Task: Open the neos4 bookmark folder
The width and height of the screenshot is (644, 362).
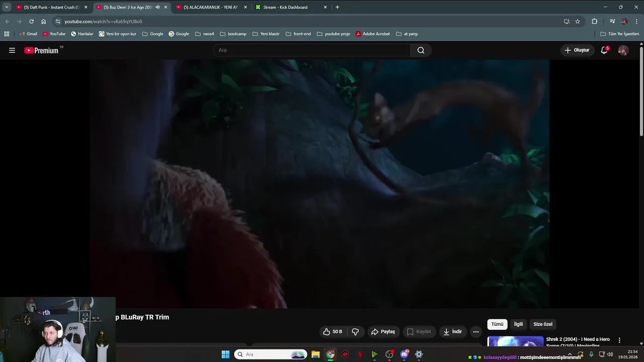Action: pos(204,34)
